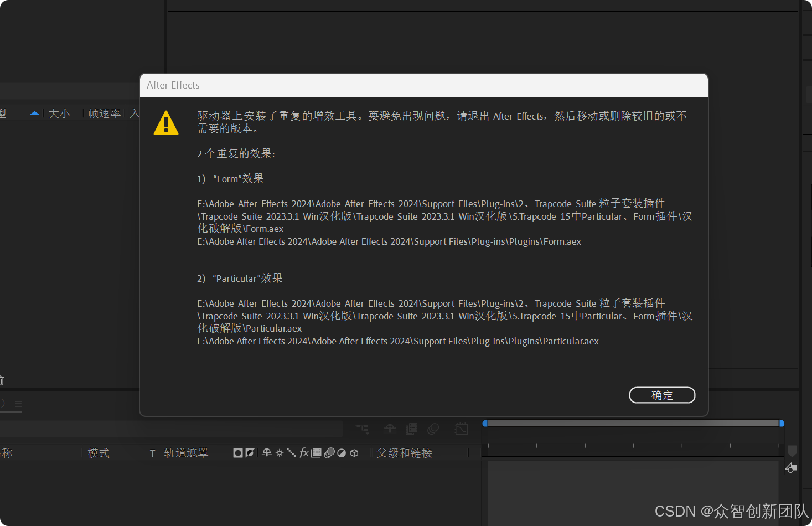Click the hide shy layers icon
812x526 pixels.
390,429
